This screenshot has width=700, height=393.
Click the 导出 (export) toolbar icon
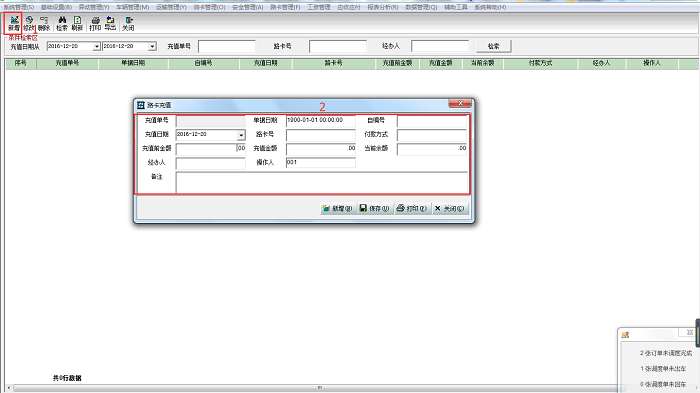(110, 23)
